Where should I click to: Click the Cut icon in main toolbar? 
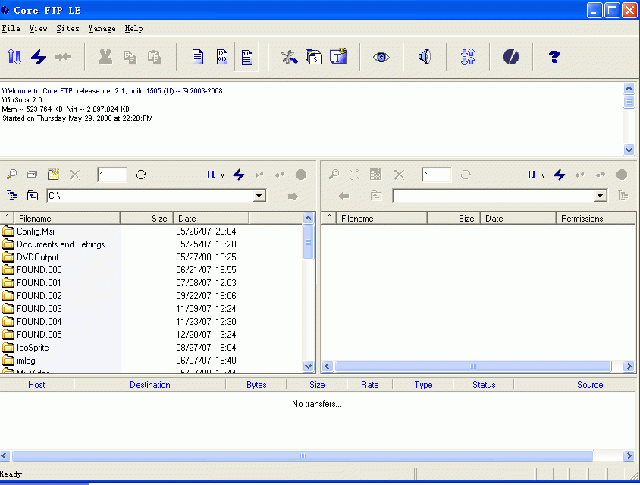pos(105,57)
